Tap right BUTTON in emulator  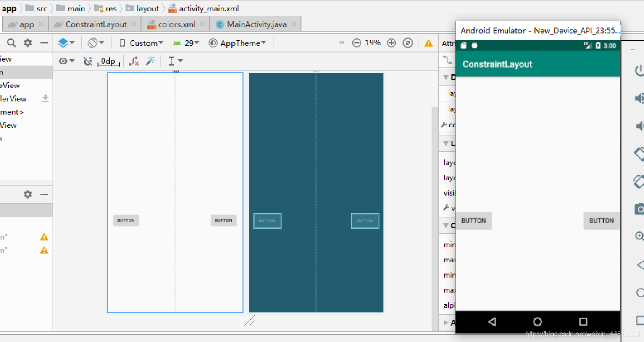click(x=602, y=220)
